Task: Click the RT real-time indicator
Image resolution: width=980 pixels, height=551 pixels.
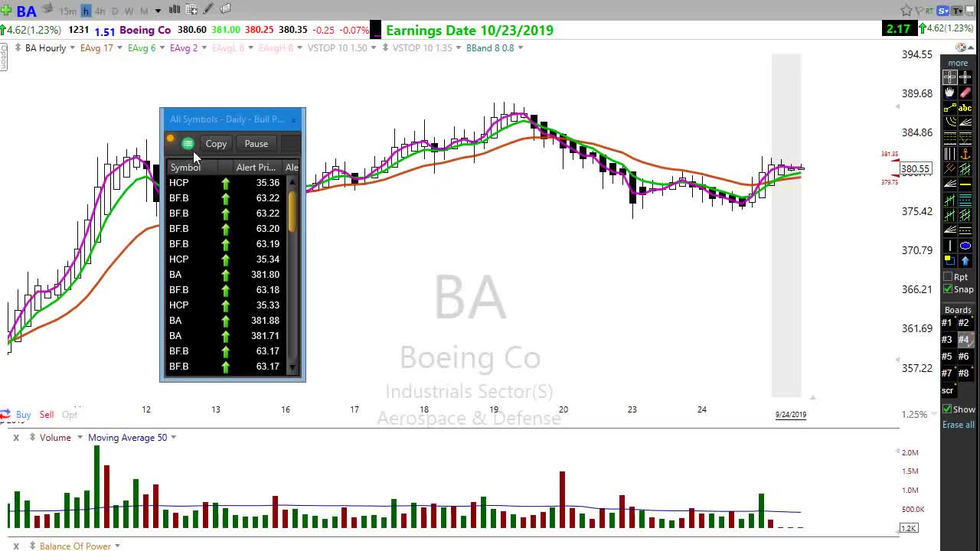Action: point(929,10)
